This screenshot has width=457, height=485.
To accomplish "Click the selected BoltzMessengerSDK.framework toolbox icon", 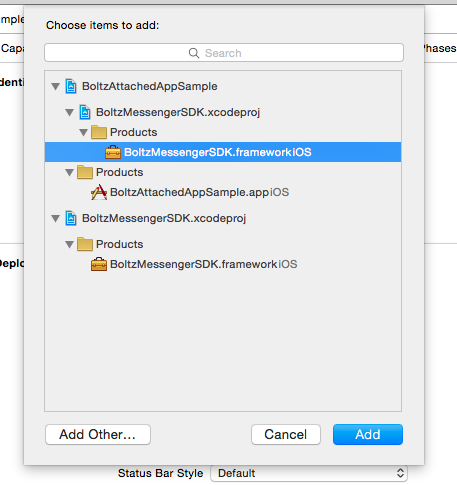I will pos(113,152).
